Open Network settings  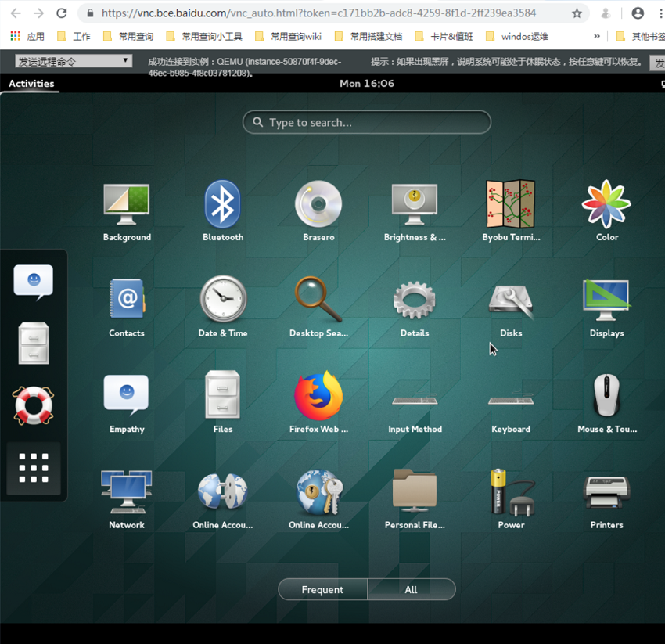[x=127, y=499]
